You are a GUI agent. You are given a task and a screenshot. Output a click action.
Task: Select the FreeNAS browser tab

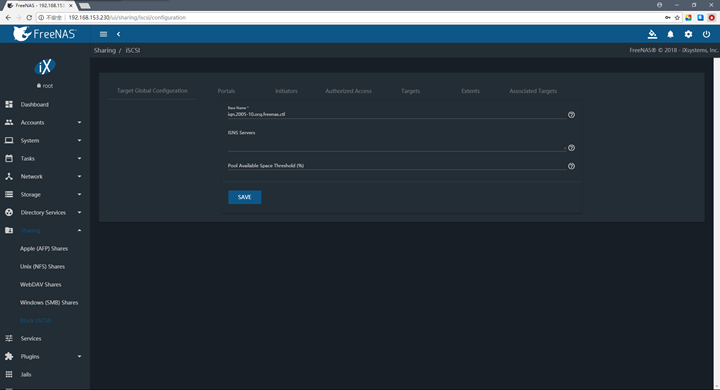[39, 6]
